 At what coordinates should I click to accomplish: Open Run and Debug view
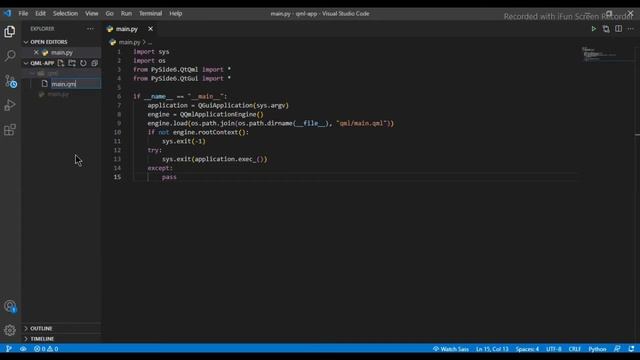pos(10,105)
